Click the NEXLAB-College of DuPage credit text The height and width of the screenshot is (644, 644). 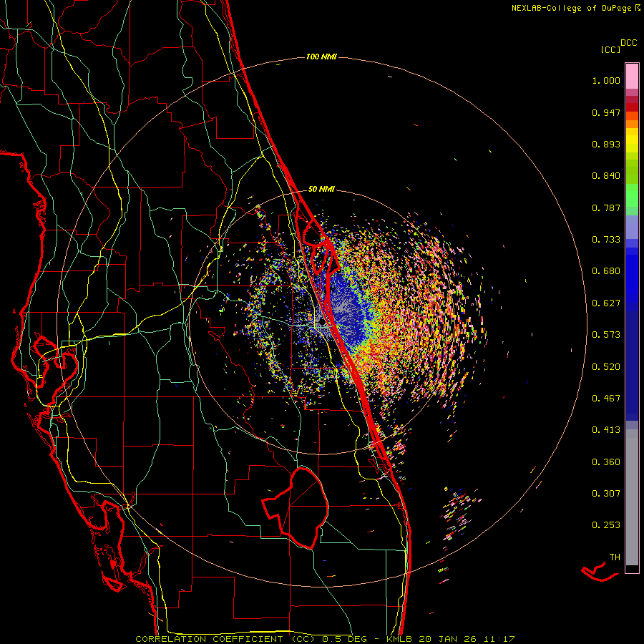(x=576, y=8)
